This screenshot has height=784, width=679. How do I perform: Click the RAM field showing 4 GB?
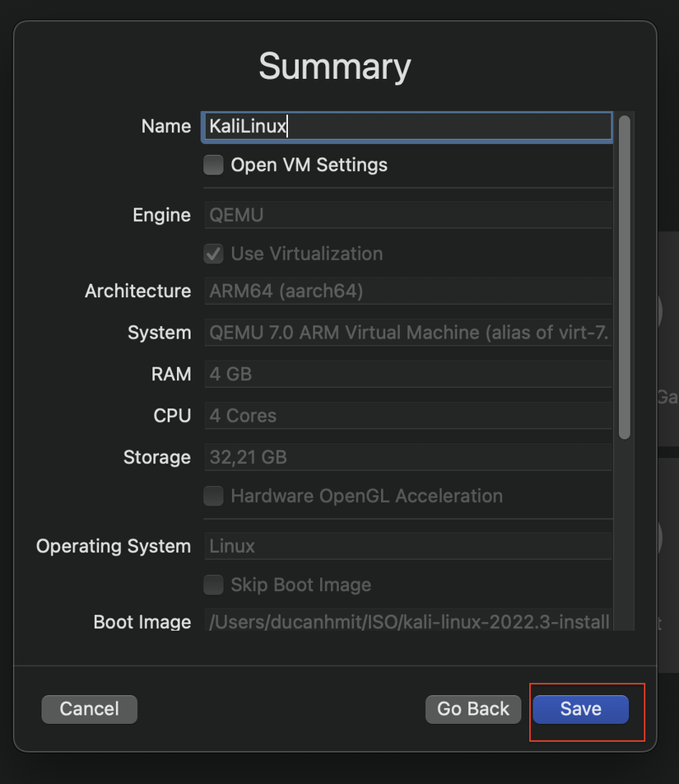[x=407, y=374]
